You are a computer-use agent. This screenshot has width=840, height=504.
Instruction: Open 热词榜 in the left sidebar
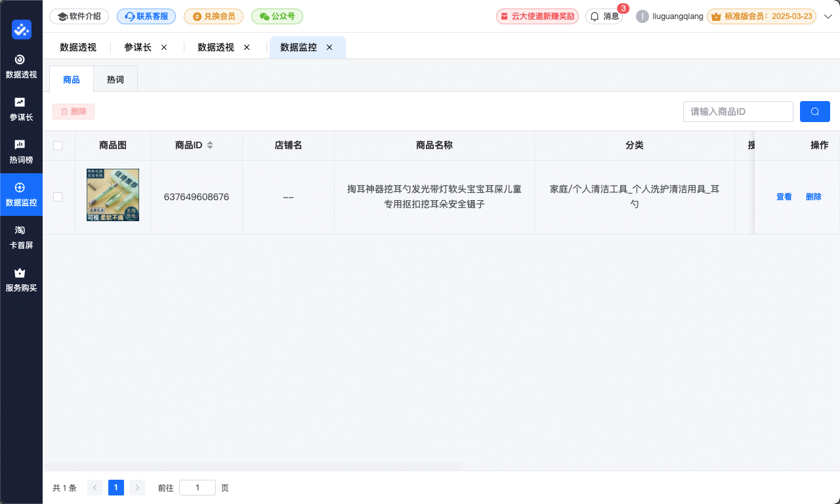(x=21, y=152)
